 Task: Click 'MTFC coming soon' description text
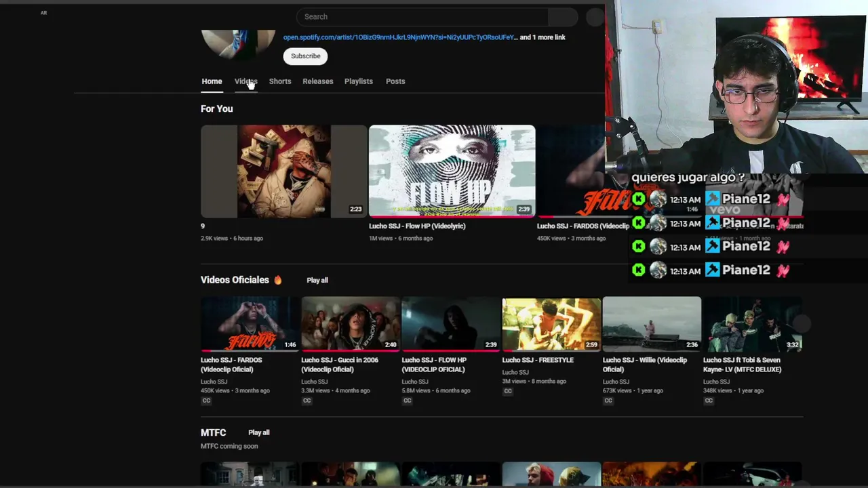229,447
